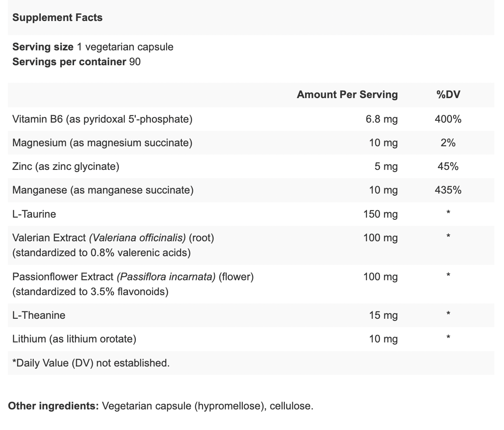Click the Supplement Facts heading

pos(57,18)
